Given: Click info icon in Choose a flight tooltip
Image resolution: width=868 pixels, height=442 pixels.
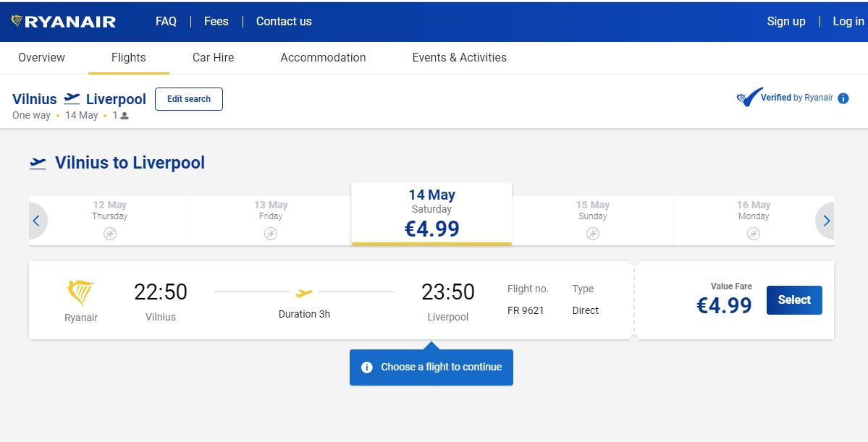Looking at the screenshot, I should tap(366, 367).
